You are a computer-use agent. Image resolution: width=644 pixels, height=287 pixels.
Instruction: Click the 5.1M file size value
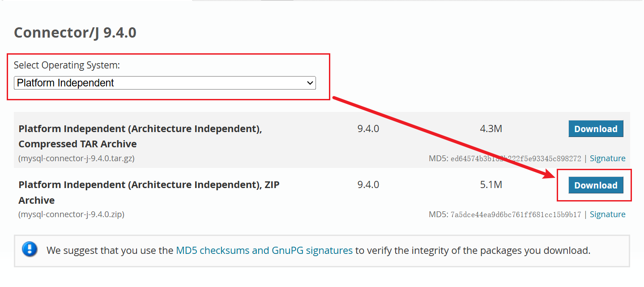pyautogui.click(x=491, y=185)
